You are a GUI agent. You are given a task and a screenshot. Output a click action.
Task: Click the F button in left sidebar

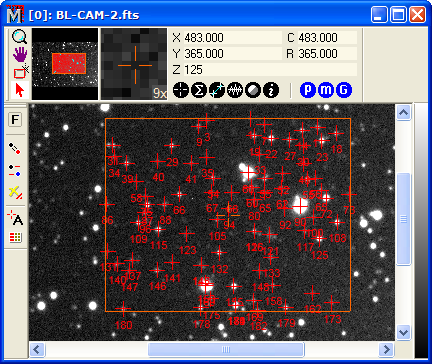coord(15,120)
